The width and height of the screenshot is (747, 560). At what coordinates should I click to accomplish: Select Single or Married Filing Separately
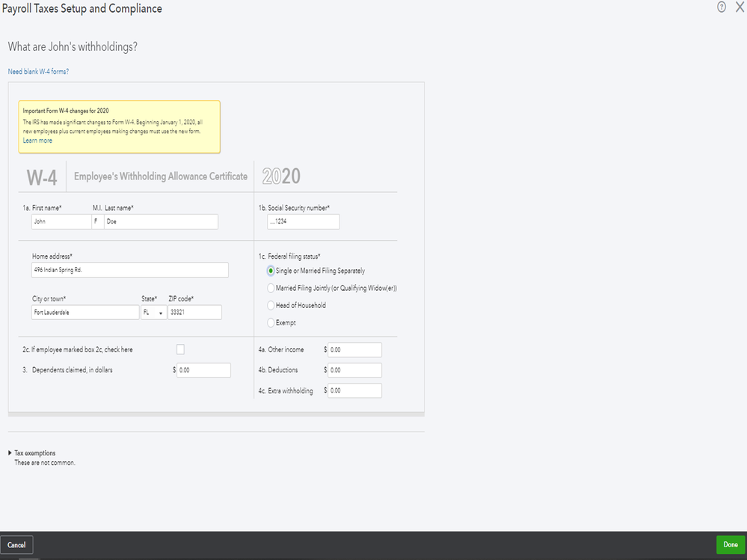tap(271, 271)
